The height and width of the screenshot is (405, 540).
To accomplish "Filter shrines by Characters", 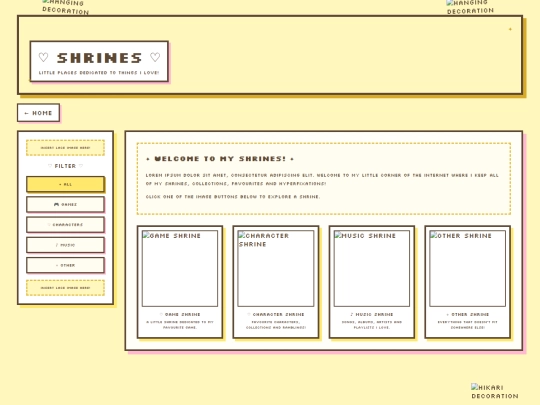I will click(65, 225).
